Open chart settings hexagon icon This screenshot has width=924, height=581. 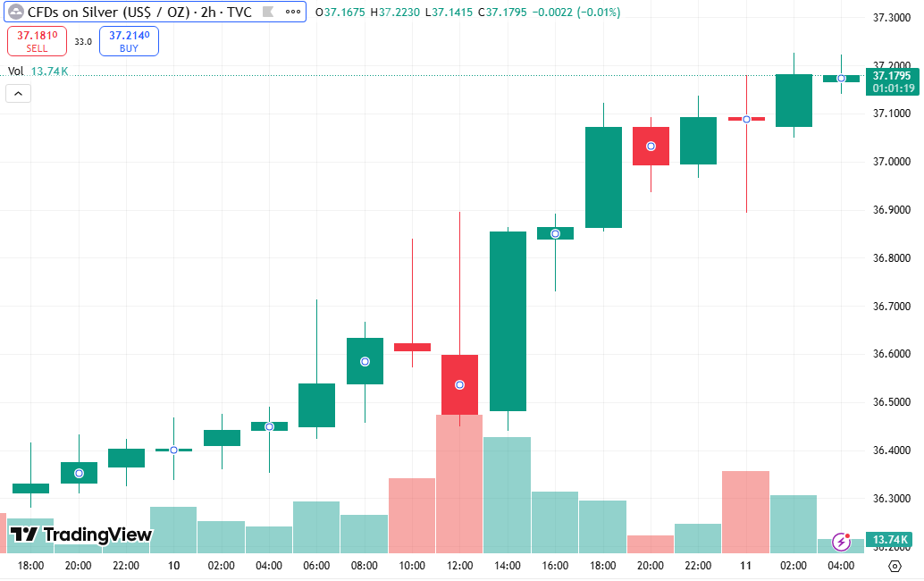pyautogui.click(x=895, y=567)
